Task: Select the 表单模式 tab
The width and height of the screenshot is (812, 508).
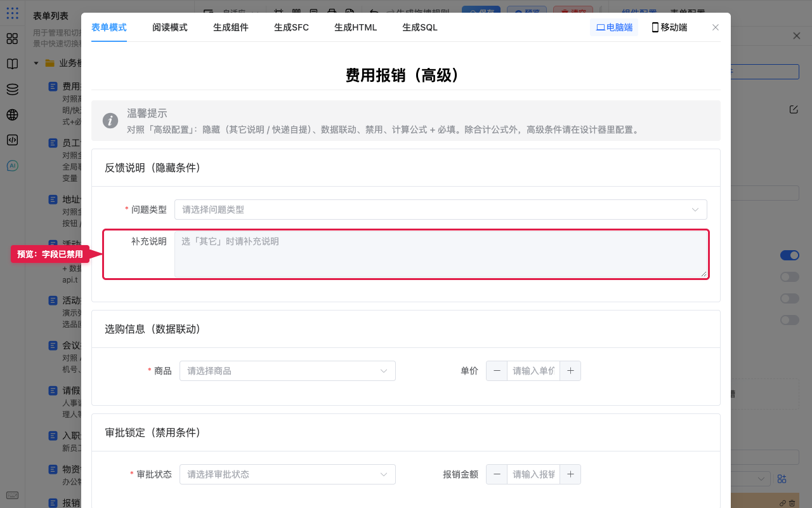Action: point(109,27)
